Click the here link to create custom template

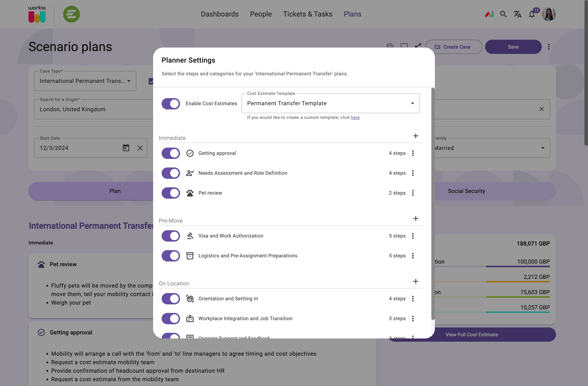355,117
